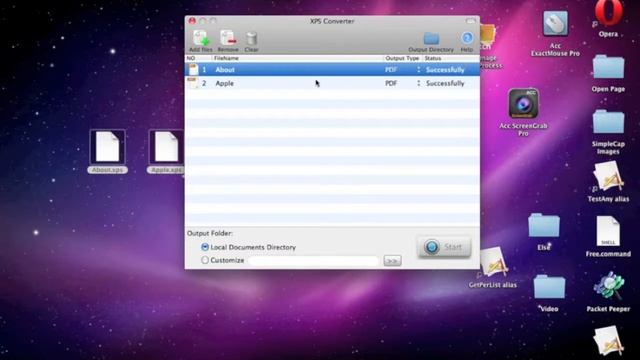Image resolution: width=640 pixels, height=360 pixels.
Task: Choose Local Documents Directory radio option
Action: [x=205, y=247]
